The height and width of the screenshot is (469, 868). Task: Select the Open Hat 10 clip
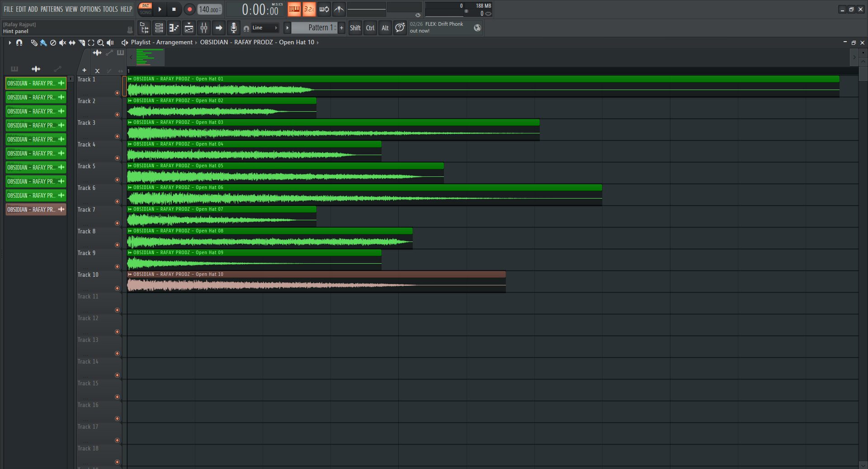pyautogui.click(x=316, y=275)
